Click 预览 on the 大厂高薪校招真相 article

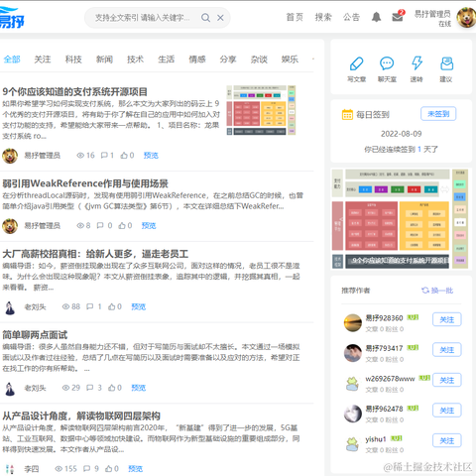pyautogui.click(x=139, y=306)
